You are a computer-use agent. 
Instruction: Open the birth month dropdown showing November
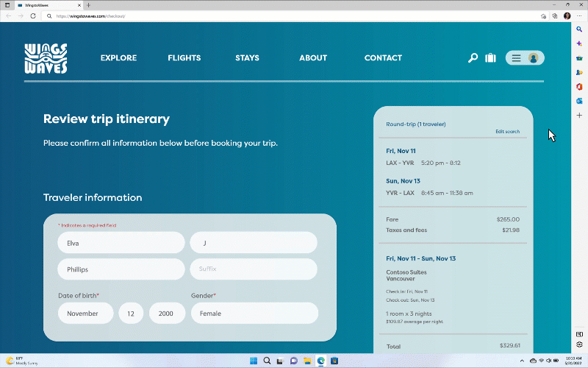[86, 313]
